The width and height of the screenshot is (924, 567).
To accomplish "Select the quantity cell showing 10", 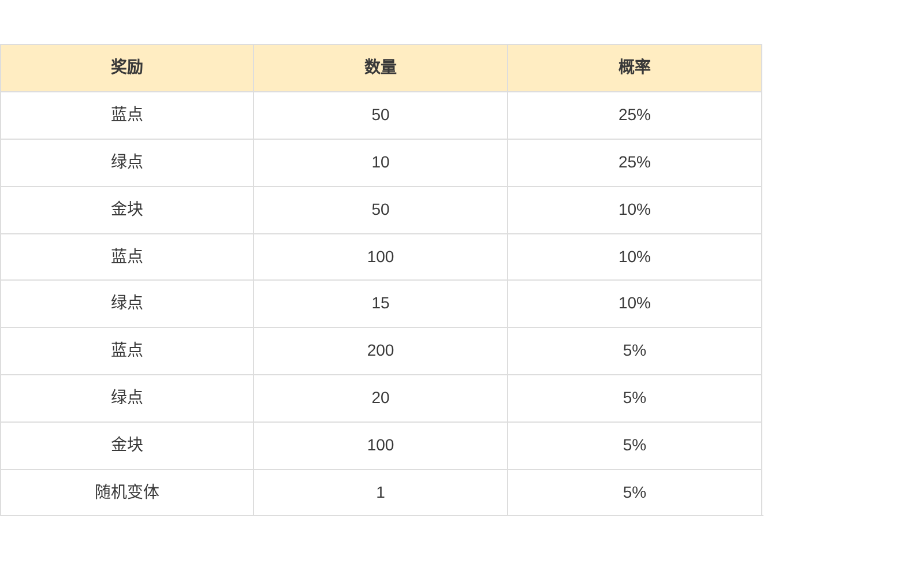I will [x=380, y=162].
